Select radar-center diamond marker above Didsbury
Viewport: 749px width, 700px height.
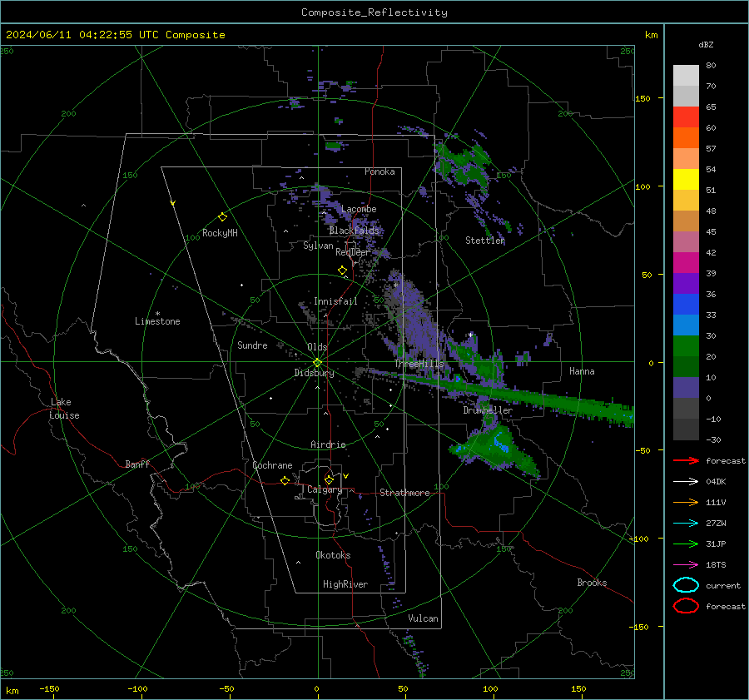coord(317,363)
